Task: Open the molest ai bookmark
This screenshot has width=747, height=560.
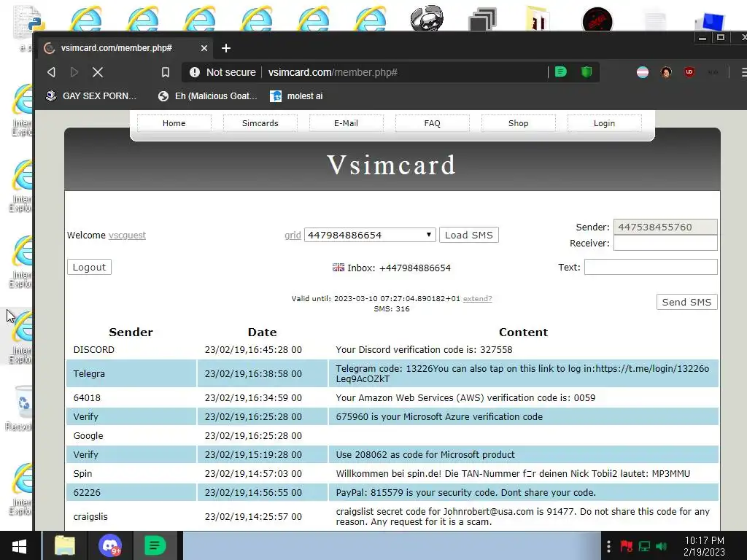Action: point(296,96)
